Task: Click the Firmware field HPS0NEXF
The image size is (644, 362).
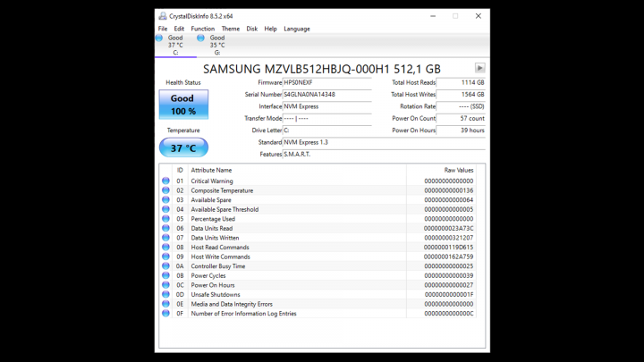Action: pos(327,82)
